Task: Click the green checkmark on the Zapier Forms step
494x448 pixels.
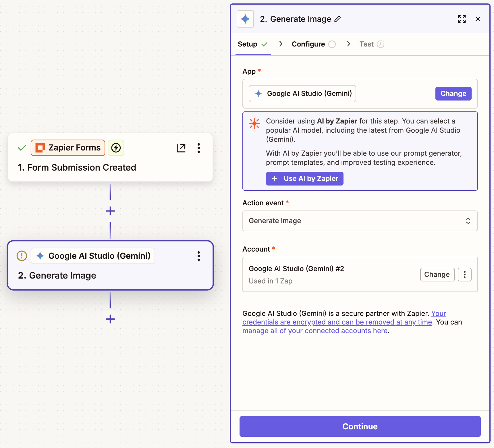Action: pyautogui.click(x=22, y=148)
